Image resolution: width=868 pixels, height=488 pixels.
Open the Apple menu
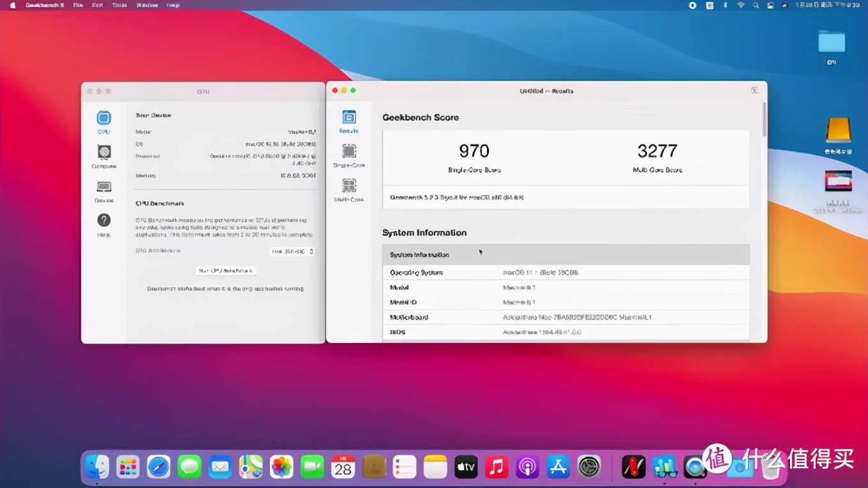[12, 5]
